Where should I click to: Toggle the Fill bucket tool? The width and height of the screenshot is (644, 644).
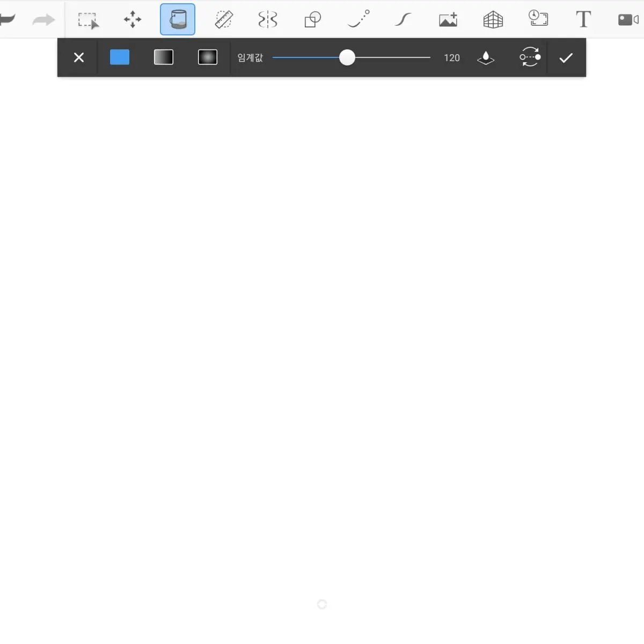coord(178,19)
